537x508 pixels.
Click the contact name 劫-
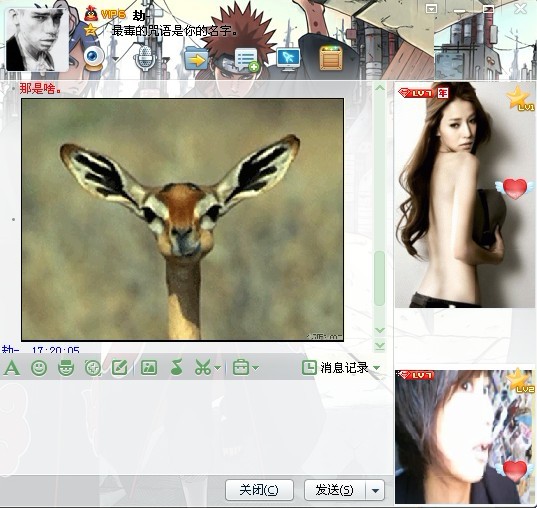[x=141, y=15]
